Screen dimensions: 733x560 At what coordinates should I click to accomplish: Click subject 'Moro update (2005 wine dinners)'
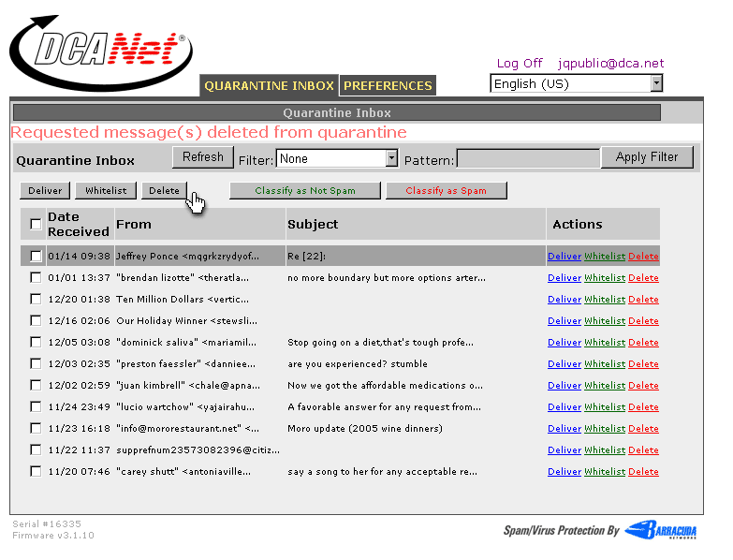[365, 428]
